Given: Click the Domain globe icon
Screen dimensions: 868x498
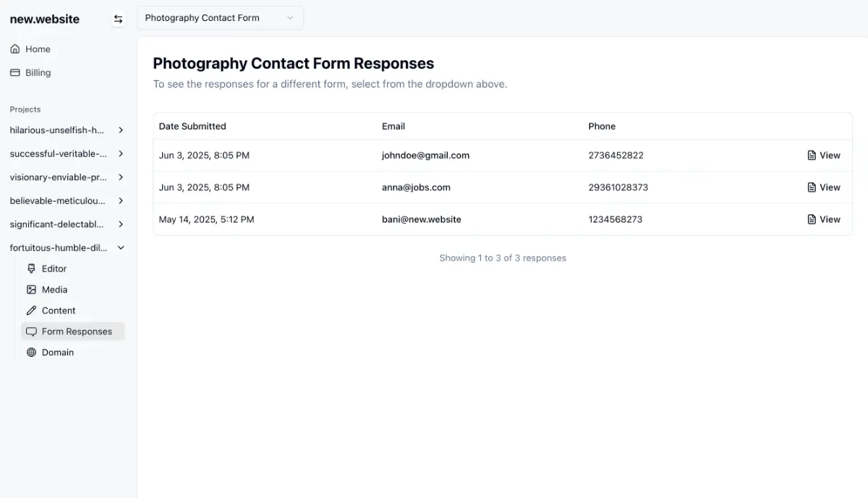Looking at the screenshot, I should (31, 353).
